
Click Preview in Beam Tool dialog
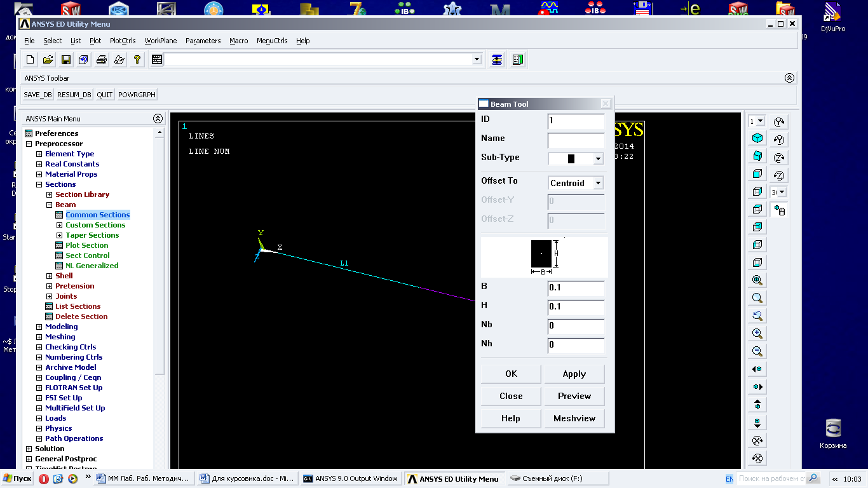(x=574, y=396)
